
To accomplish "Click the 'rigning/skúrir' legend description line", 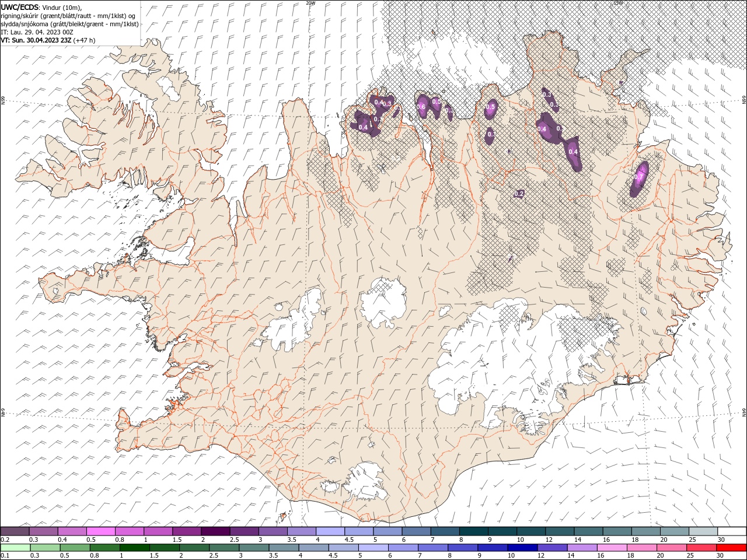I will 68,15.
